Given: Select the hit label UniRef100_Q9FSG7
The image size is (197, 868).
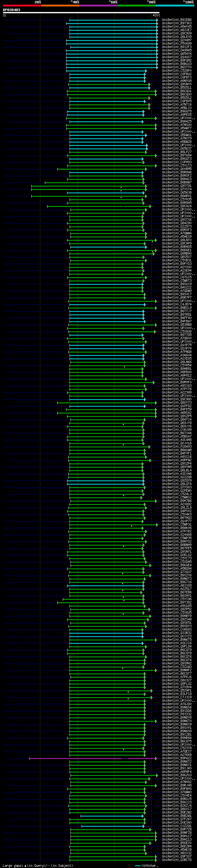Looking at the screenshot, I should pyautogui.click(x=177, y=857).
